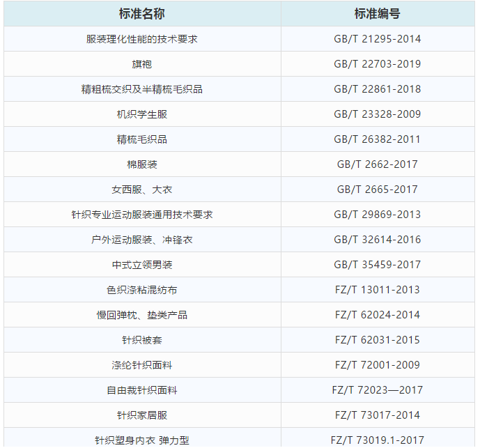Select code FZ/T 62031-2015 for 针织被套
Screen dimensions: 480x448
377,340
